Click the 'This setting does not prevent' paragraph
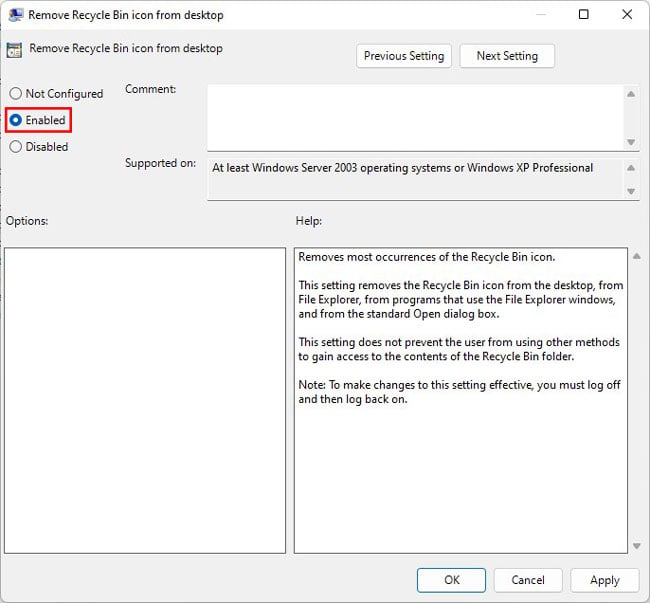 pyautogui.click(x=459, y=349)
